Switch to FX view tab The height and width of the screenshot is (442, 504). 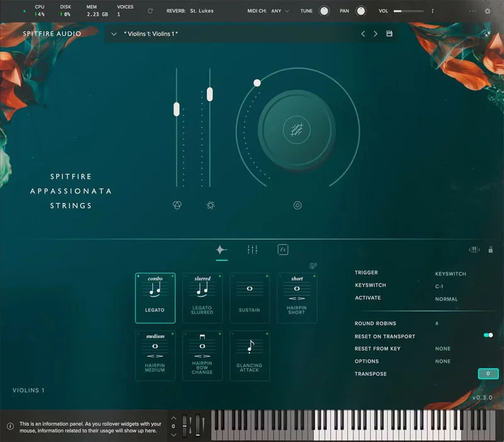pos(283,250)
